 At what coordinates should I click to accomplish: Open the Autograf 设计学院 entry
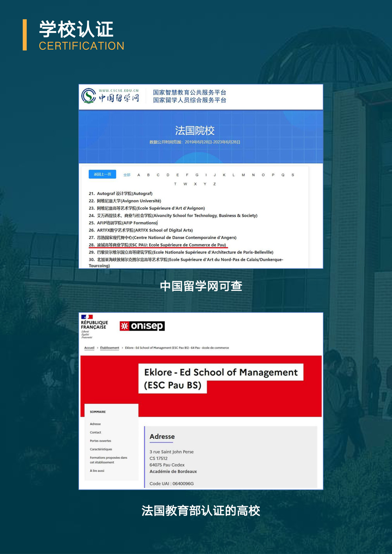coord(124,194)
